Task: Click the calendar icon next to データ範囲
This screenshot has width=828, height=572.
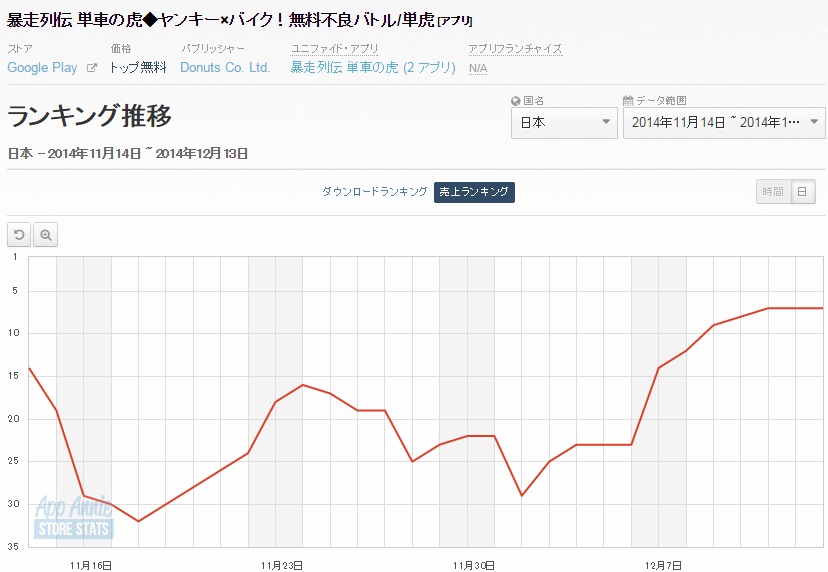Action: coord(628,101)
